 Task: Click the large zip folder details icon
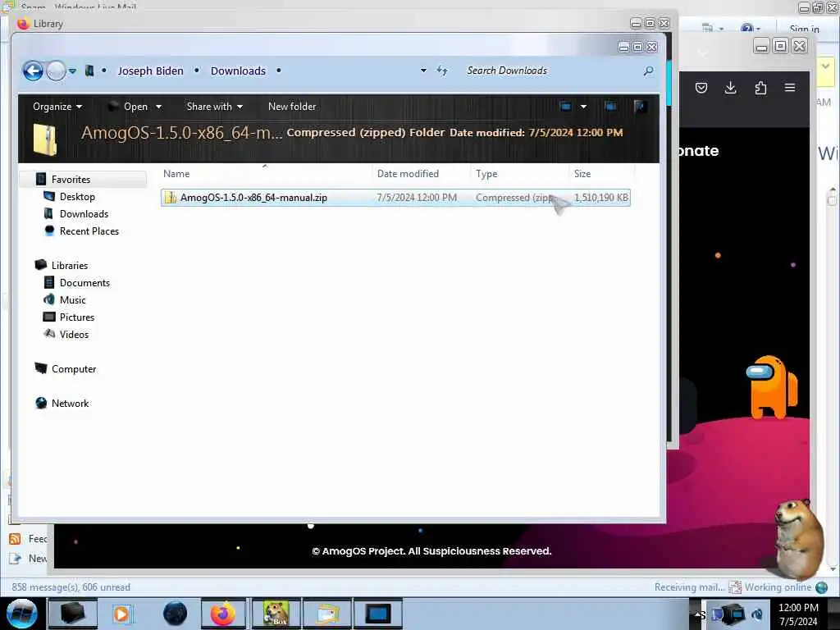[45, 139]
